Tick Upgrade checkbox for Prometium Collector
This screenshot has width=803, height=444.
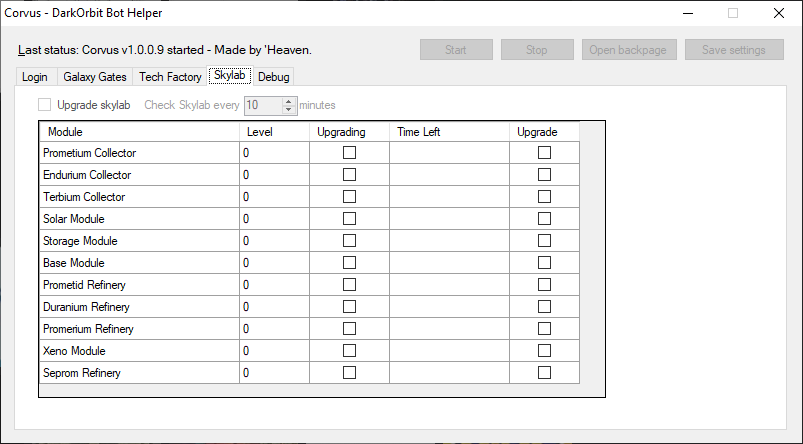click(x=544, y=153)
